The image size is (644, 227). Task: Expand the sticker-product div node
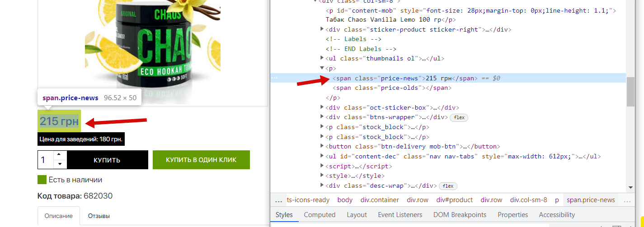click(x=322, y=30)
